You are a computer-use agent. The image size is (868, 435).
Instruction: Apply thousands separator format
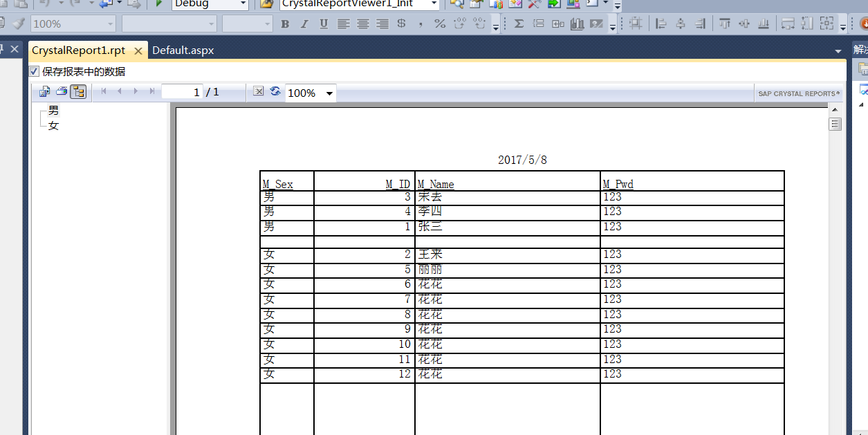(x=421, y=24)
